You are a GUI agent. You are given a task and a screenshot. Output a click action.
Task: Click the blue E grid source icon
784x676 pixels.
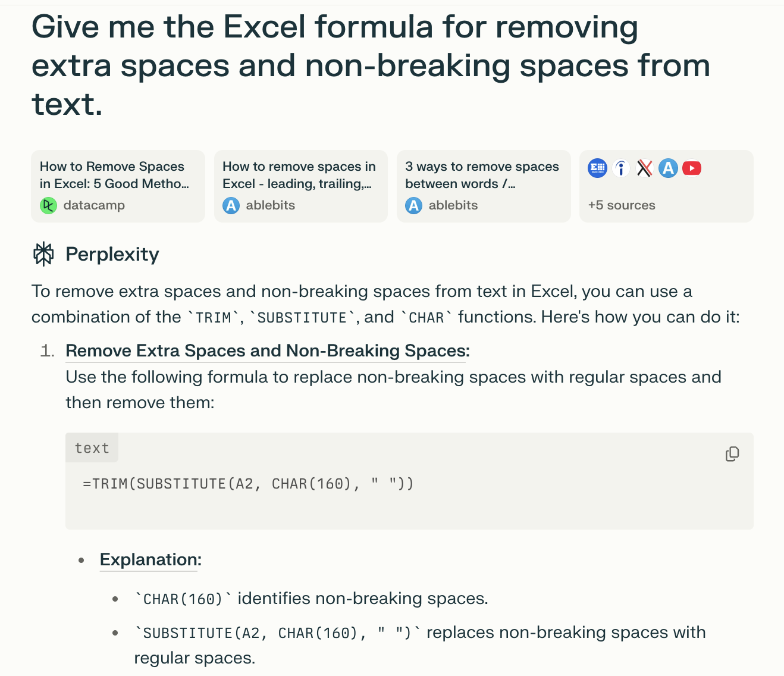click(x=597, y=168)
